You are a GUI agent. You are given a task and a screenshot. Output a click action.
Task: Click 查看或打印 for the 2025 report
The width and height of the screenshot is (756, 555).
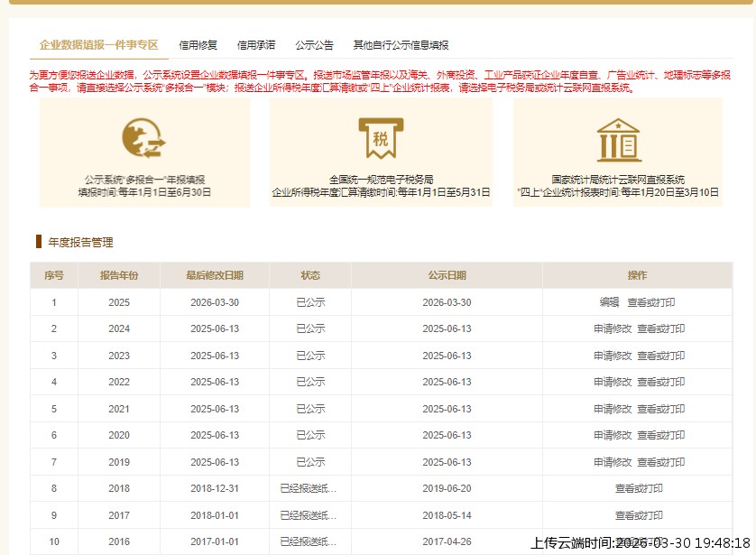pyautogui.click(x=651, y=302)
